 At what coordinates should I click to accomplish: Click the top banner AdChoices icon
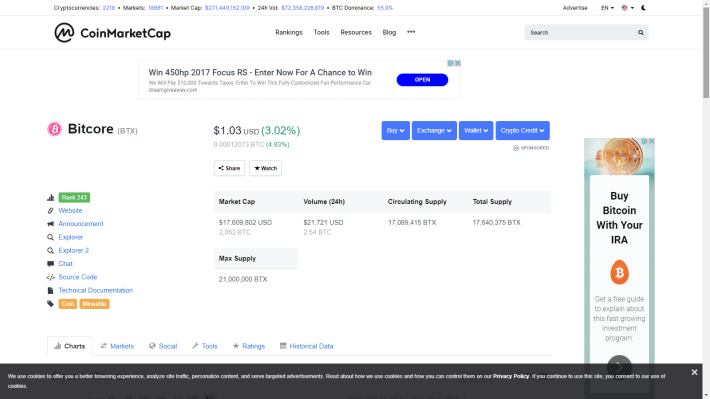[x=451, y=63]
